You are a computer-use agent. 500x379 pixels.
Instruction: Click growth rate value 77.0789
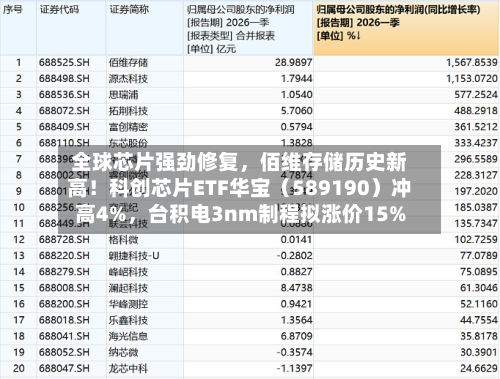pos(479,256)
